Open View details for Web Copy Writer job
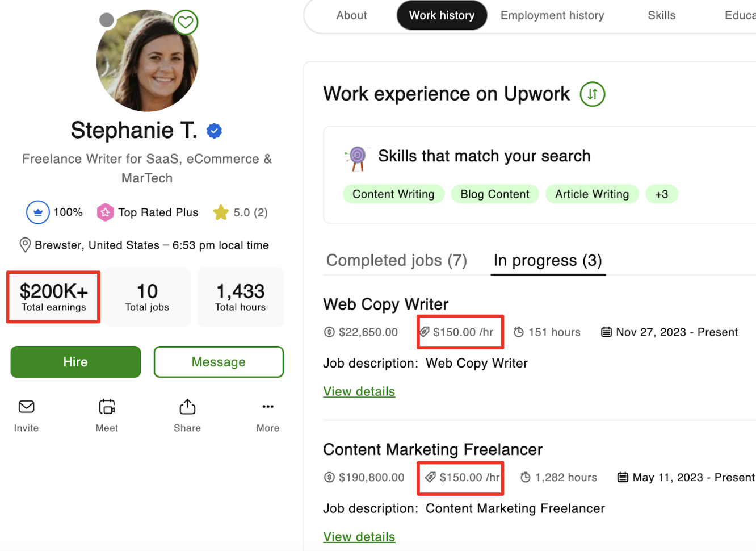The width and height of the screenshot is (756, 551). coord(359,391)
